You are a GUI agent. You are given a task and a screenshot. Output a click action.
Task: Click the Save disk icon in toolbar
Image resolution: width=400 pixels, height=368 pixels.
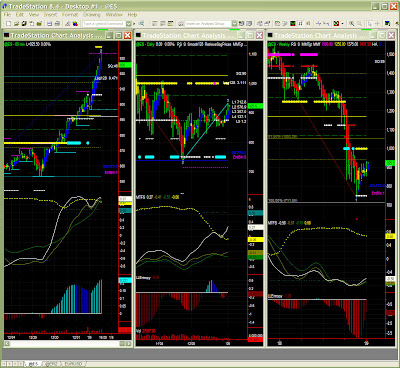49,24
